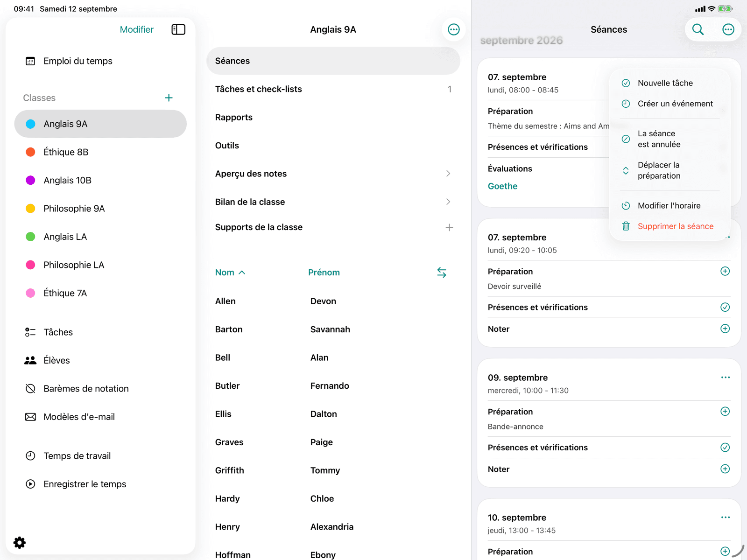Select Modifier l'horaire menu item
Image resolution: width=747 pixels, height=560 pixels.
[669, 206]
